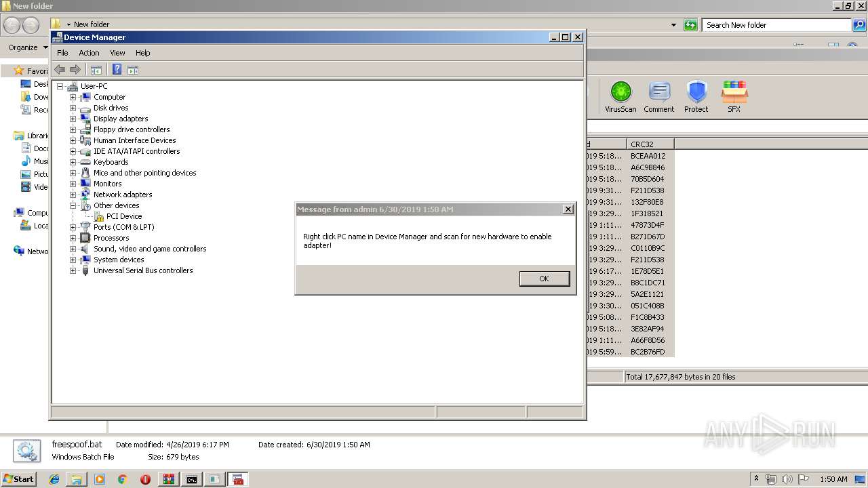The width and height of the screenshot is (868, 488).
Task: Switch to Command Prompt taskbar icon
Action: tap(192, 479)
